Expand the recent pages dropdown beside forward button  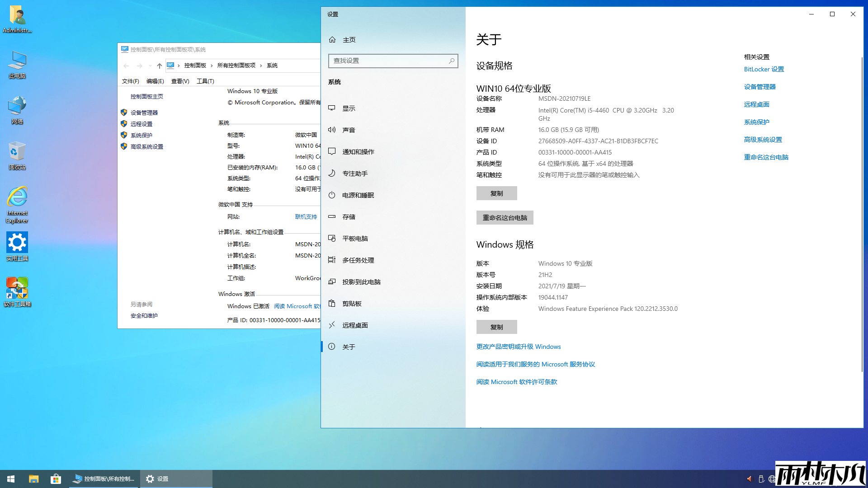150,66
